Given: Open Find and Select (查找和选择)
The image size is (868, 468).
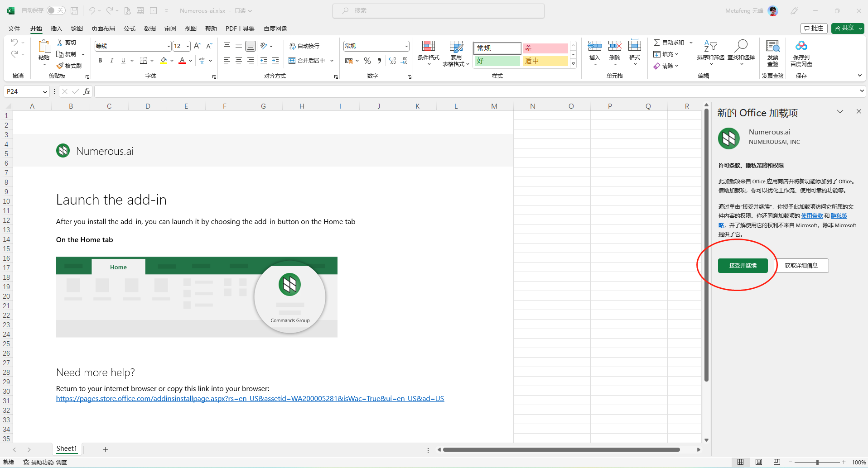Looking at the screenshot, I should point(741,52).
